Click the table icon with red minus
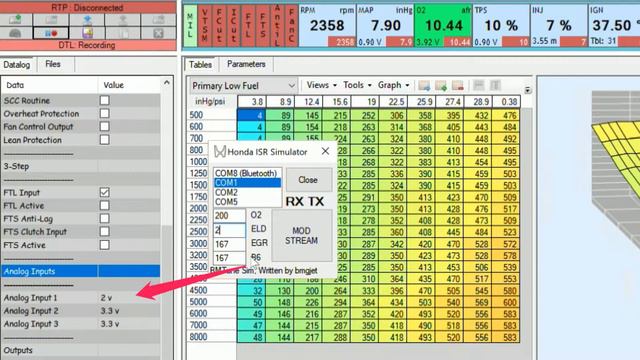Image resolution: width=640 pixels, height=360 pixels. tap(458, 85)
